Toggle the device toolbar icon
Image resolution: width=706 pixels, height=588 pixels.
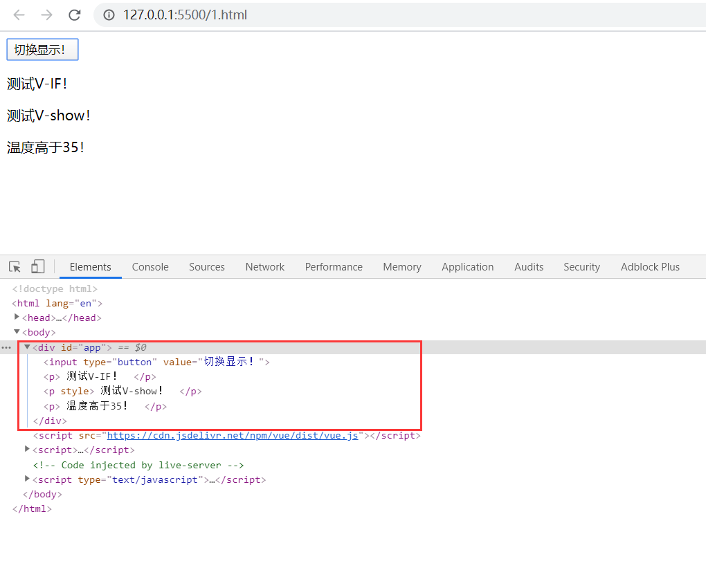(x=38, y=267)
